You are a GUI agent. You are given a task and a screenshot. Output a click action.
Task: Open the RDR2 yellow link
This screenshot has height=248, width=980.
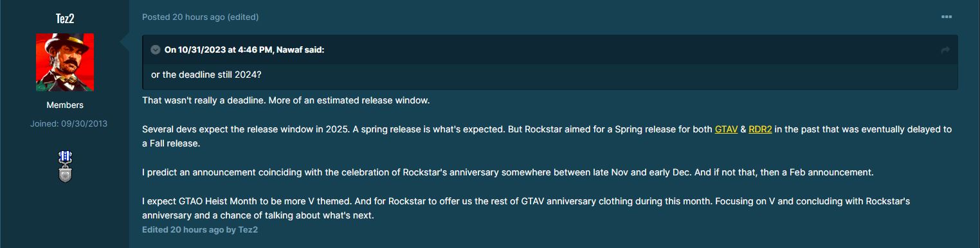(760, 129)
